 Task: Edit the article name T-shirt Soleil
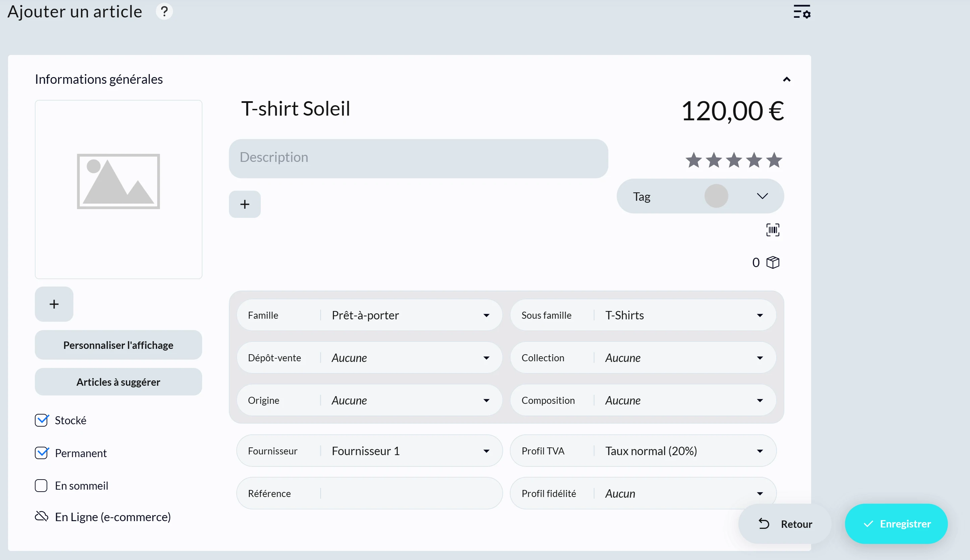[x=296, y=109]
